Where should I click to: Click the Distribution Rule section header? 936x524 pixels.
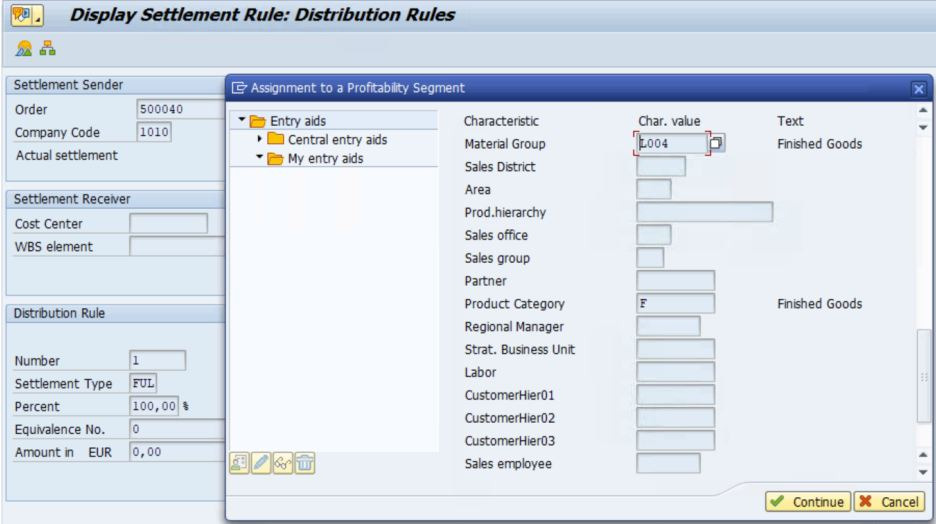[59, 313]
